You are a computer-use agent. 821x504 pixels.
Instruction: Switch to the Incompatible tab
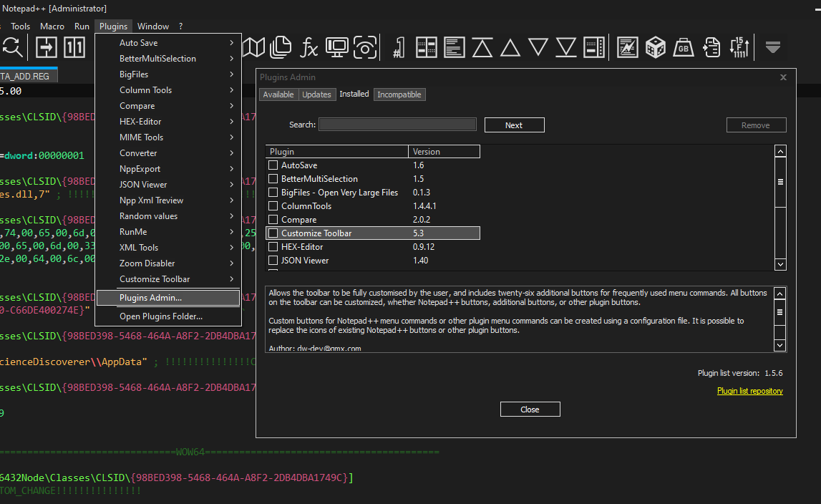pos(399,94)
